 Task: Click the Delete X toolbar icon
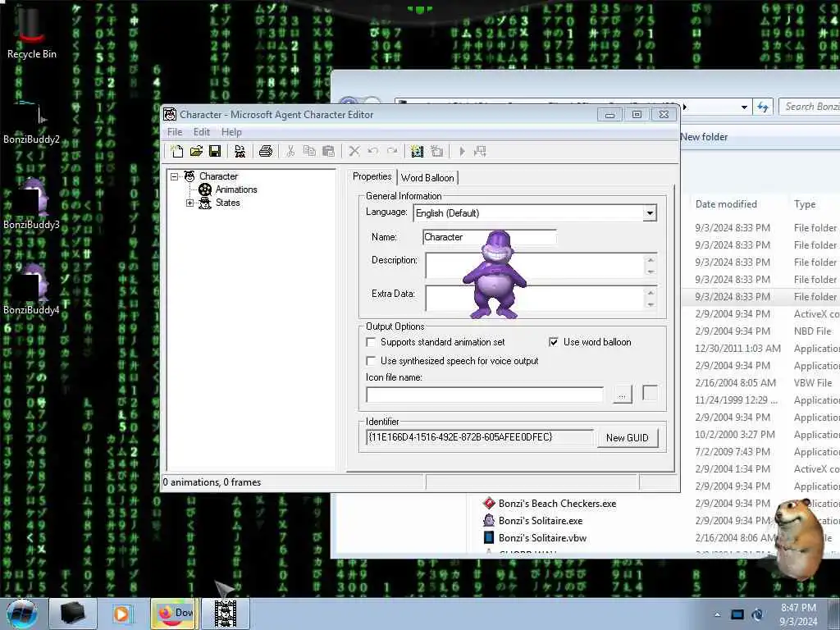tap(354, 152)
